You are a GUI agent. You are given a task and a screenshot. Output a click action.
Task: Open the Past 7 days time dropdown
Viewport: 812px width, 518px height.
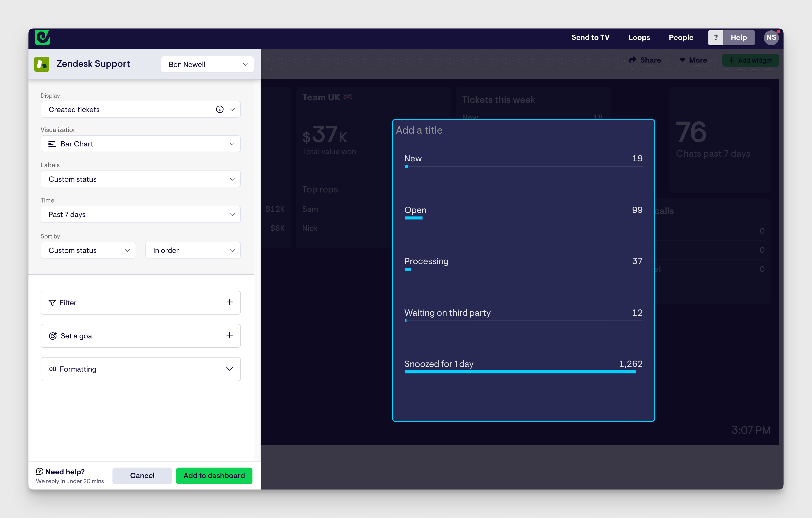(x=140, y=214)
